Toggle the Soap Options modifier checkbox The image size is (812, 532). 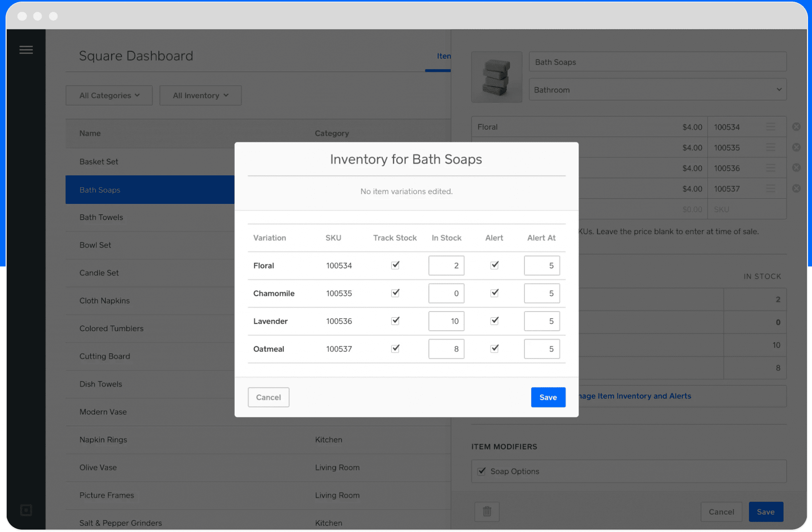pyautogui.click(x=481, y=471)
